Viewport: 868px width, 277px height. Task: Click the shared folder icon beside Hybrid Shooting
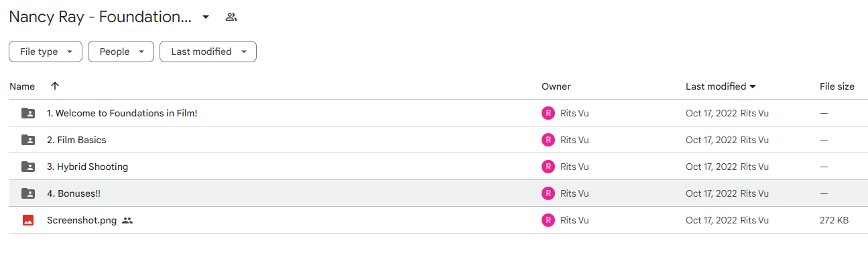28,167
